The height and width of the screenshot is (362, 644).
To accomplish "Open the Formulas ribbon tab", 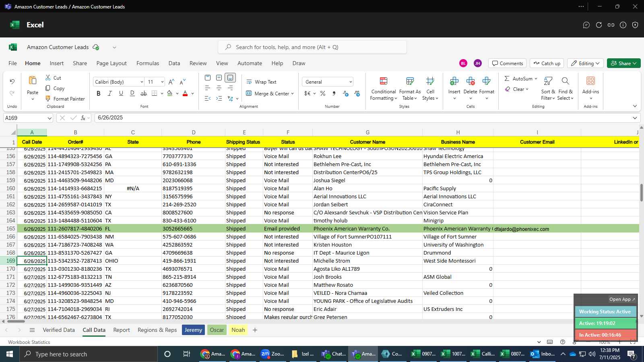I will [x=148, y=63].
